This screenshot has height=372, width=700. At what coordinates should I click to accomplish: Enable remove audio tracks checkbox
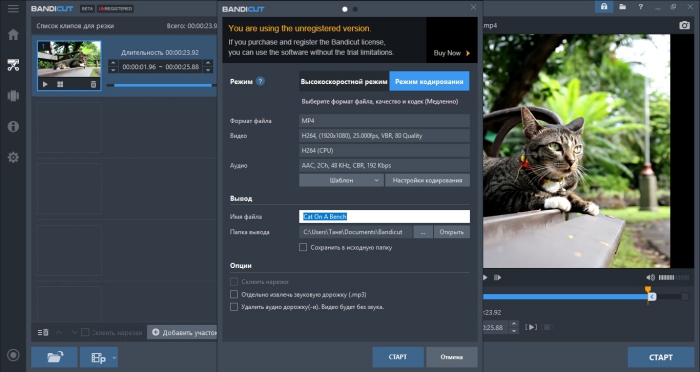pyautogui.click(x=233, y=307)
